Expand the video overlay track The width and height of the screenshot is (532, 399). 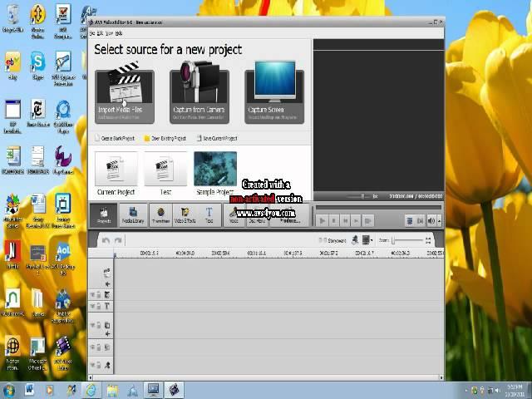click(x=107, y=334)
